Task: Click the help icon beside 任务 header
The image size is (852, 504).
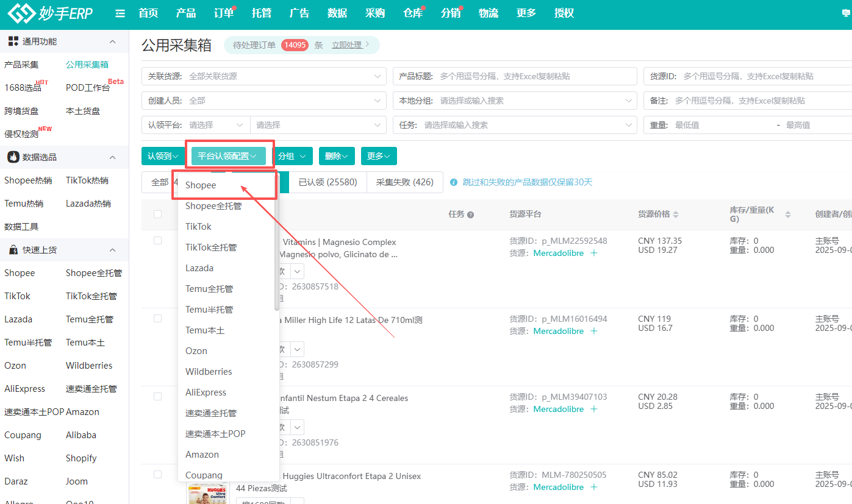Action: 471,215
